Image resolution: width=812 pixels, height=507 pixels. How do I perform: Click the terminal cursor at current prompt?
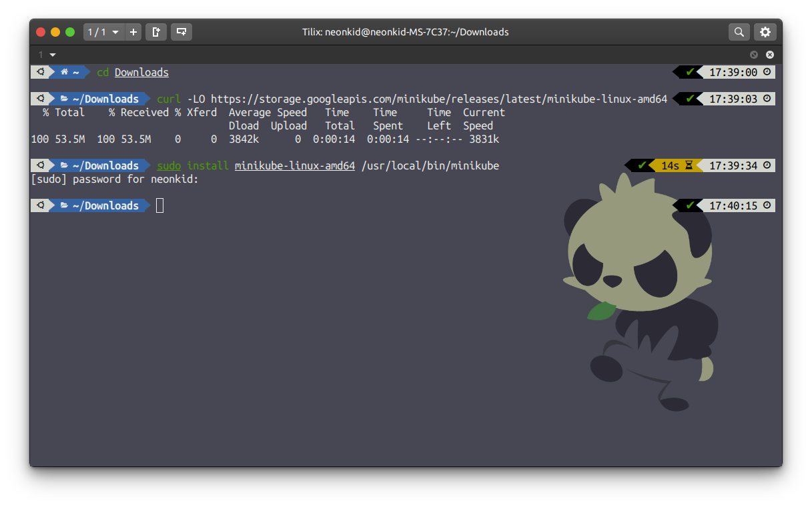pyautogui.click(x=159, y=205)
